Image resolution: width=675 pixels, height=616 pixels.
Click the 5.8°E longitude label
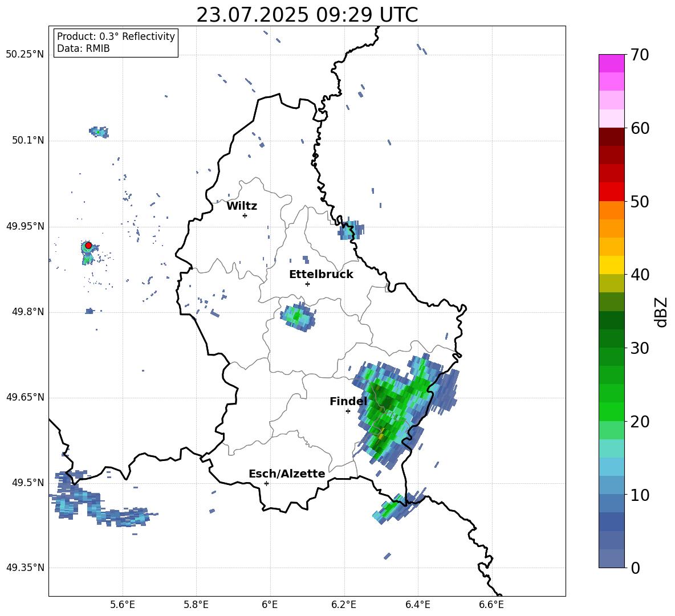(x=196, y=605)
